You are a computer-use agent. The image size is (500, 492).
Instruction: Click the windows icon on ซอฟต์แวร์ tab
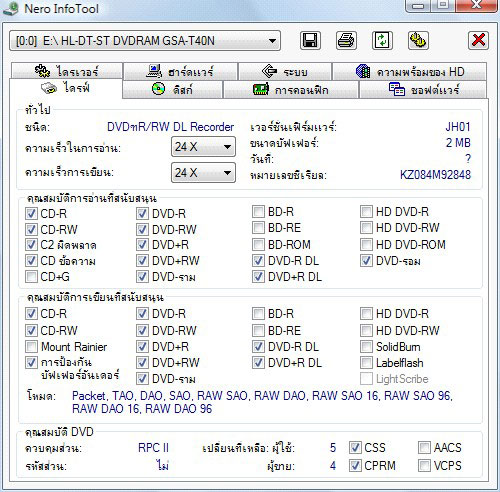397,89
